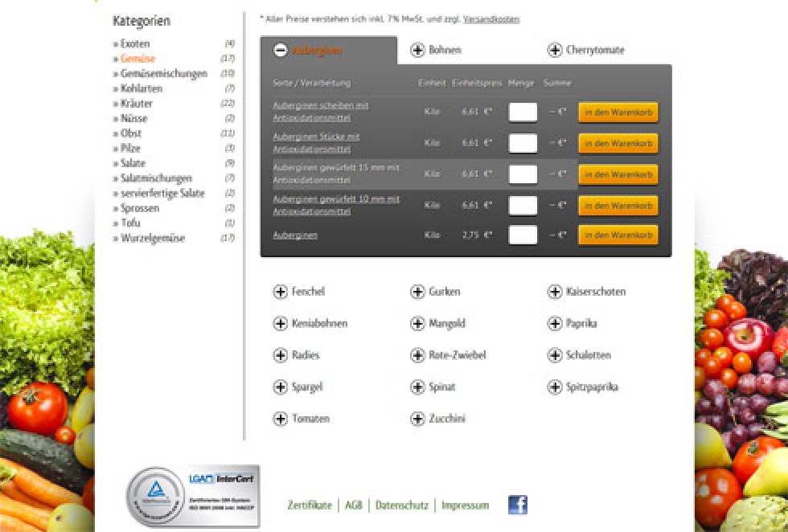Viewport: 788px width, 532px height.
Task: Open the Obst category
Action: [131, 133]
